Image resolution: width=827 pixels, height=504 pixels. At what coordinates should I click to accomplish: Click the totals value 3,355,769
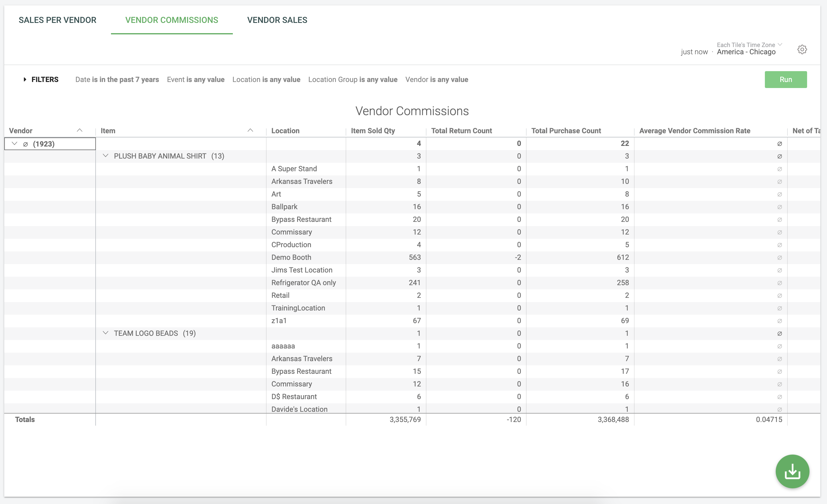click(405, 419)
